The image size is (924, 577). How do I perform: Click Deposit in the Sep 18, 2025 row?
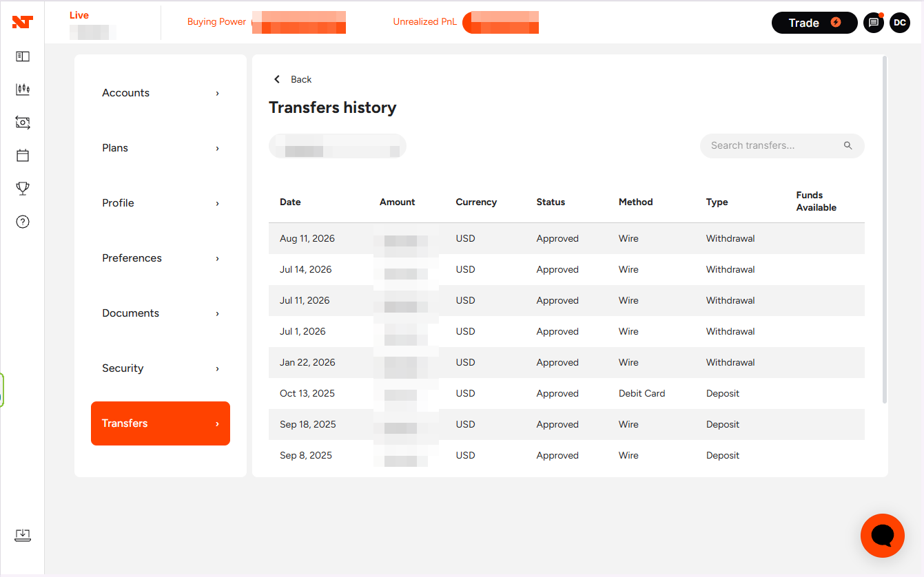723,424
